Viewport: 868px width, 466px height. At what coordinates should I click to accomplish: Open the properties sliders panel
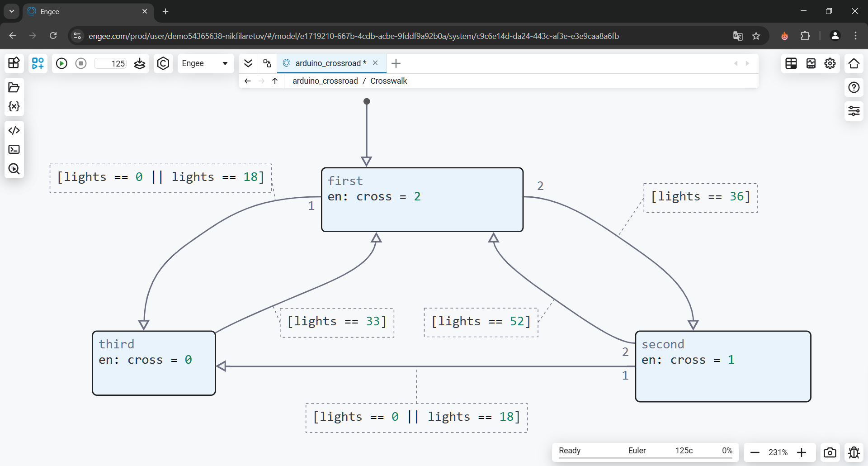[x=854, y=111]
